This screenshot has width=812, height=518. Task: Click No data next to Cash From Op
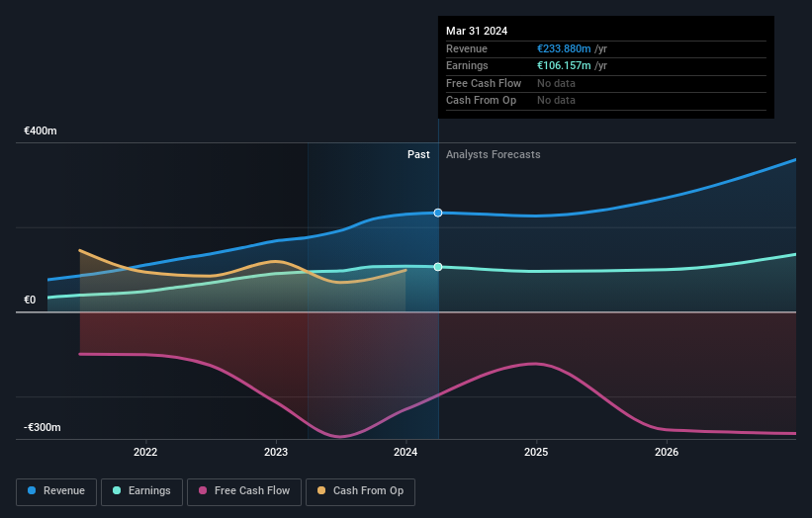pyautogui.click(x=556, y=101)
